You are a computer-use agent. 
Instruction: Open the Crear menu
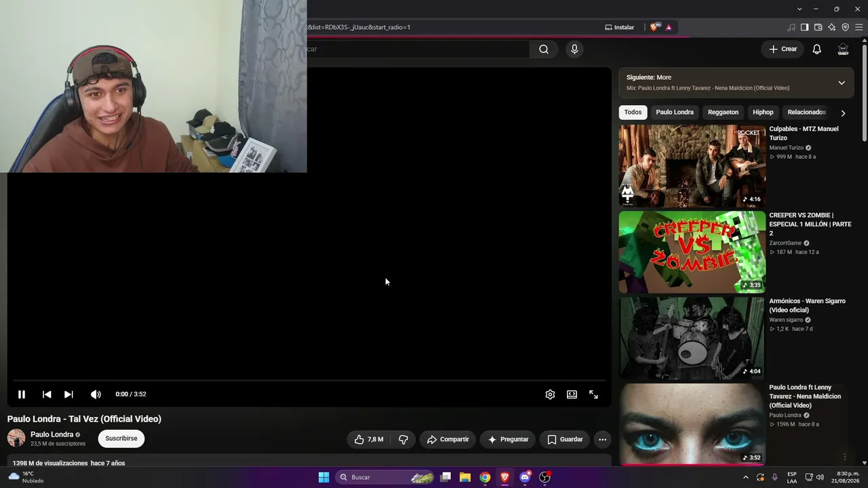(783, 49)
